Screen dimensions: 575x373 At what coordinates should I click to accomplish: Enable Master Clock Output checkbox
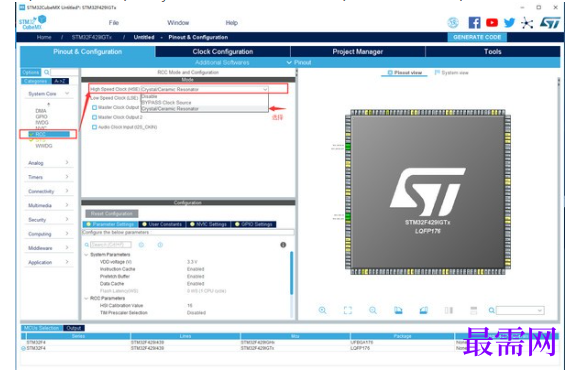pos(94,107)
